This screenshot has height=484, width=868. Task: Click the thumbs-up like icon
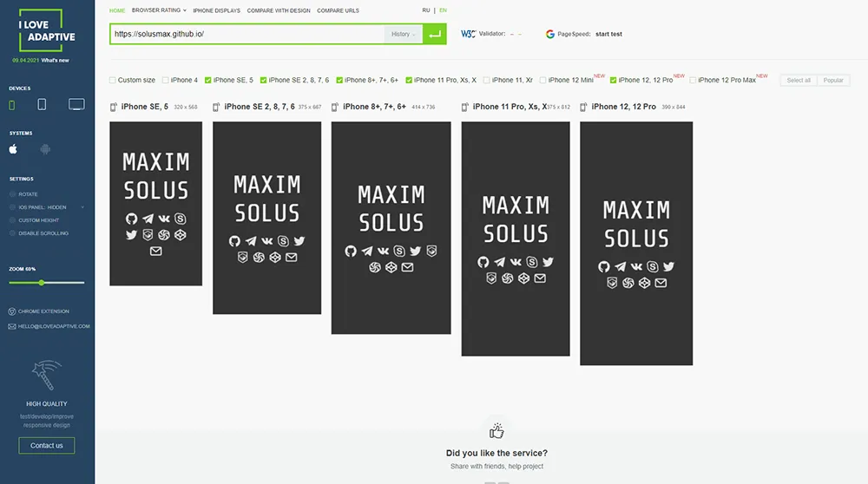pyautogui.click(x=496, y=430)
